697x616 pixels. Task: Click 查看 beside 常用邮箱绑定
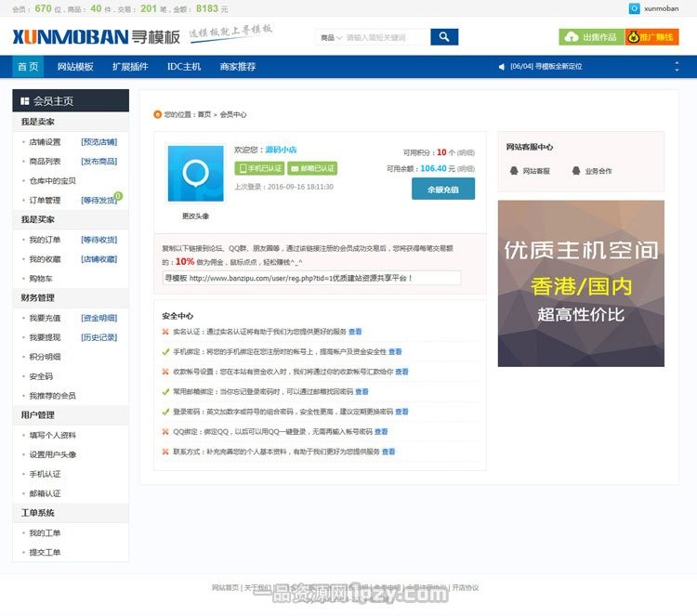click(x=362, y=391)
